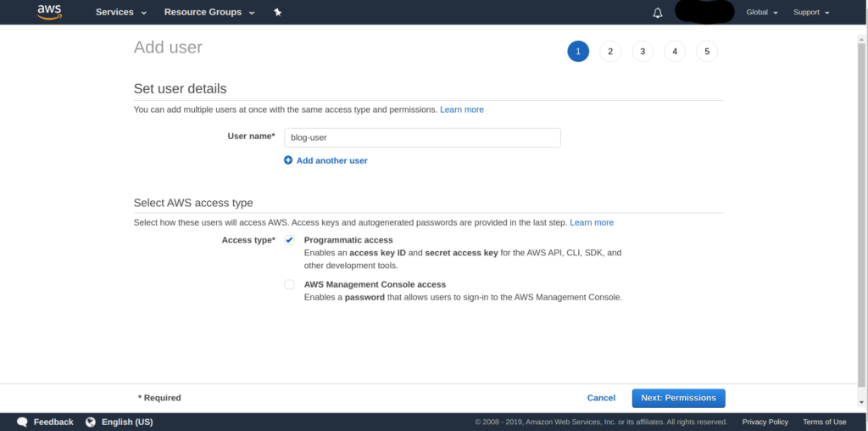Jump to step 5 circle in wizard

(x=707, y=52)
